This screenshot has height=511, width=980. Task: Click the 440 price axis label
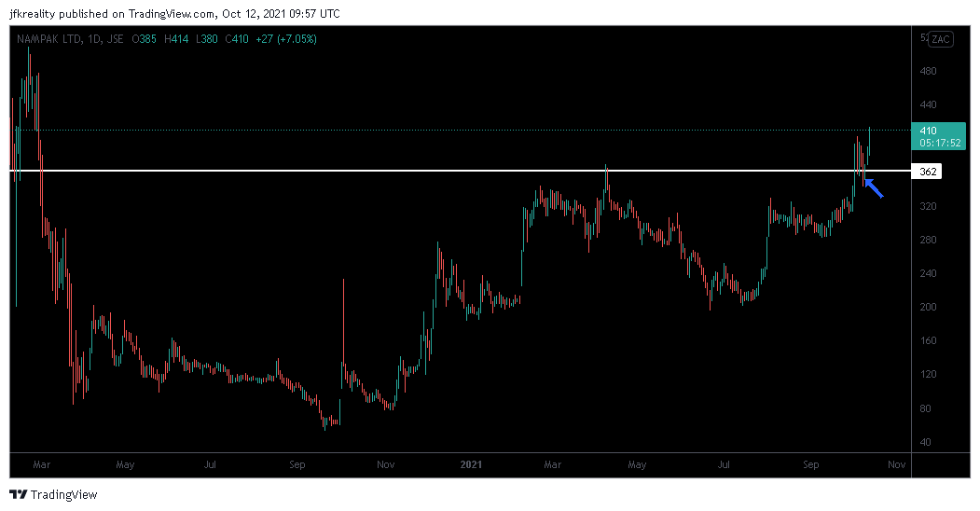pyautogui.click(x=929, y=105)
